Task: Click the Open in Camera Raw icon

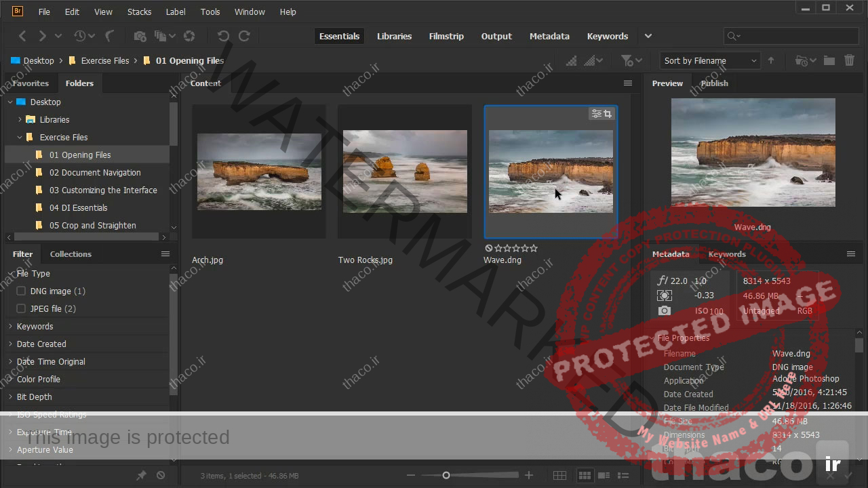Action: (x=189, y=36)
